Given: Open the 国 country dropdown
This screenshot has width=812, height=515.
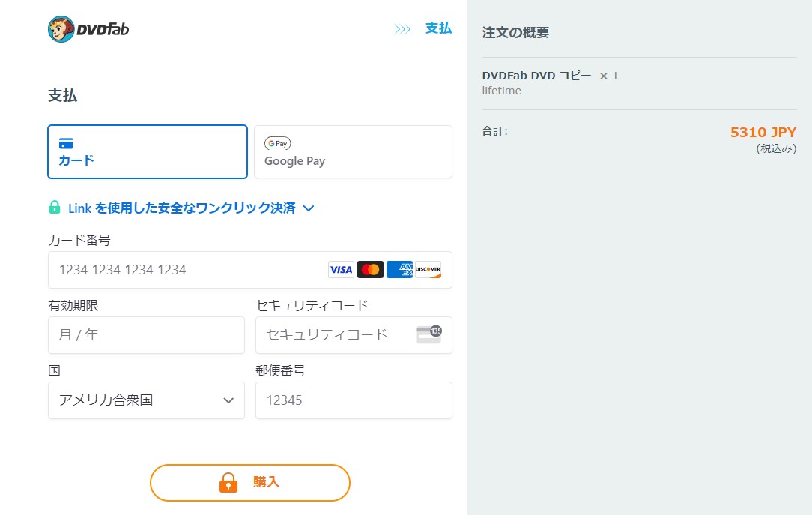Looking at the screenshot, I should click(x=147, y=400).
